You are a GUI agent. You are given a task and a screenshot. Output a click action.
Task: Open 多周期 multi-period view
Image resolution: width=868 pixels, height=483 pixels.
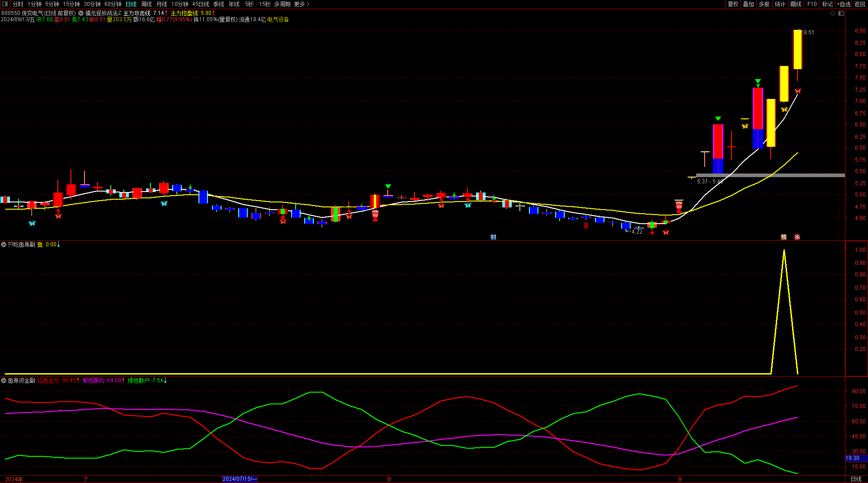[x=282, y=4]
